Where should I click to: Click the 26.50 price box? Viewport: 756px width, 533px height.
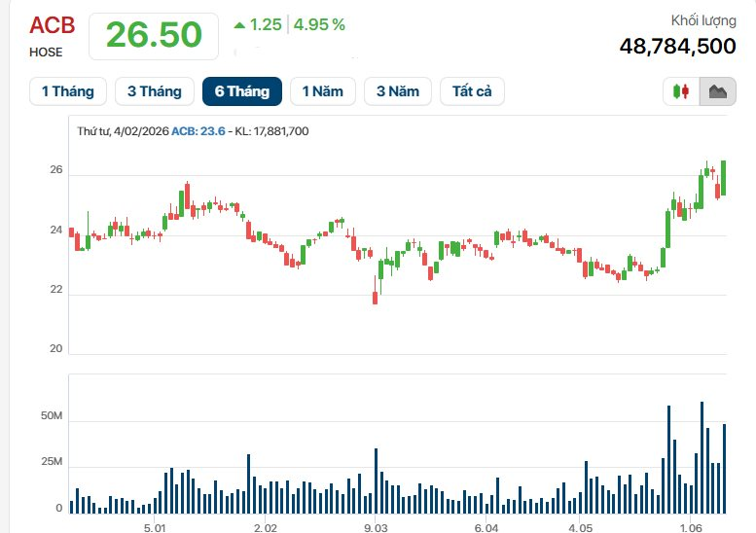point(154,36)
